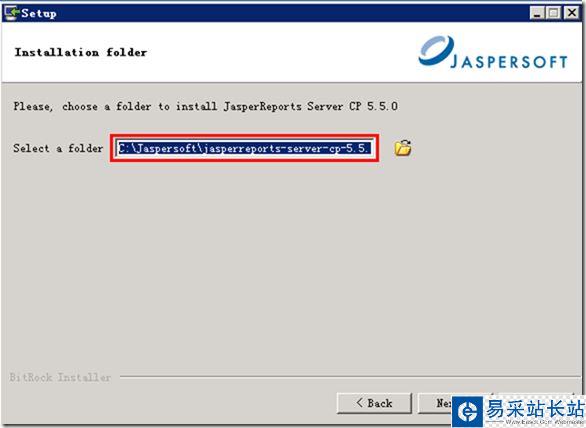Click the Jaspersoft logo swirl
Screen dimensions: 586x428
[436, 50]
